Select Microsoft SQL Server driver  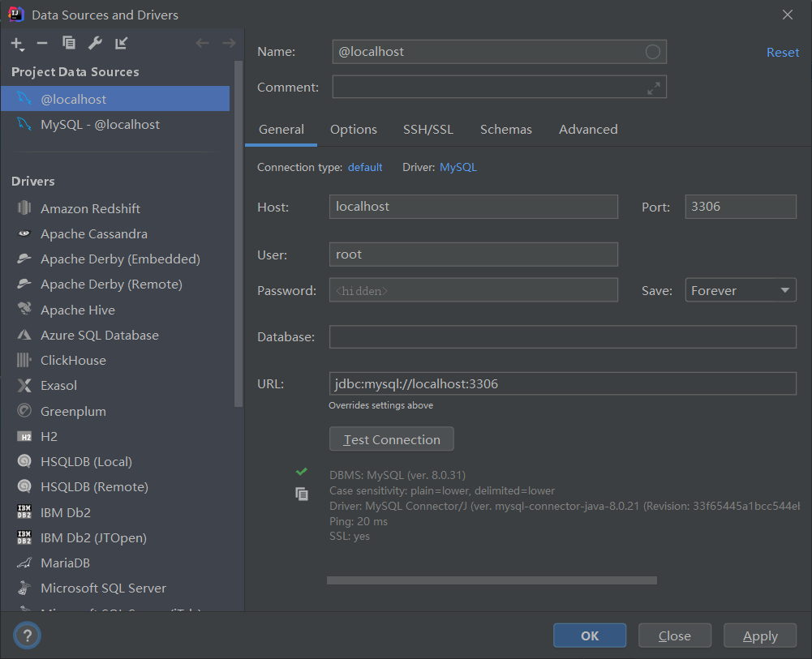115,588
